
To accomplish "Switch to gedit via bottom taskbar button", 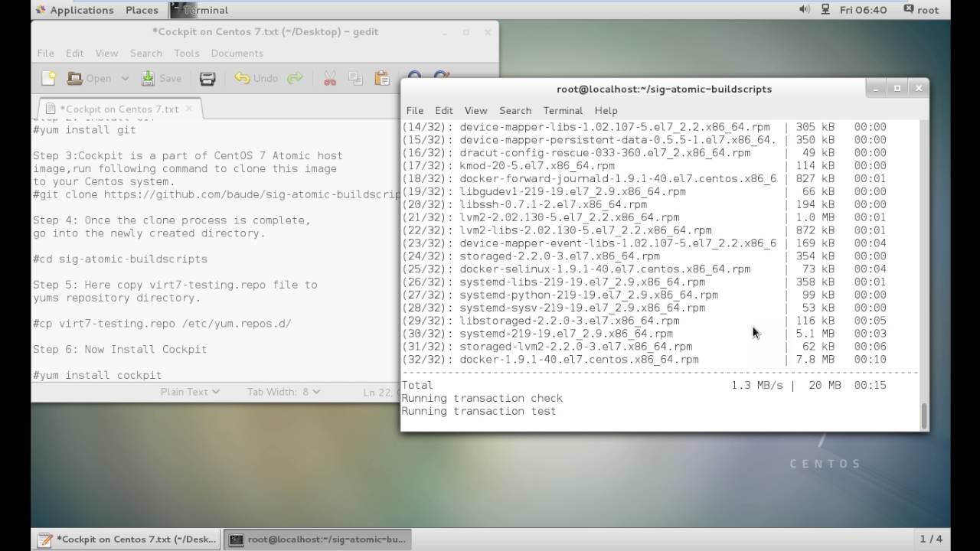I will (x=126, y=539).
